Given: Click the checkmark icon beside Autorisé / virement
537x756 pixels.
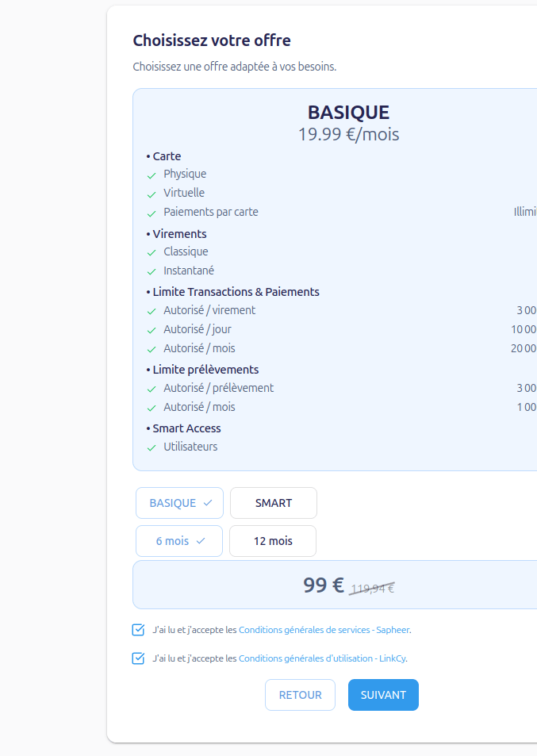Looking at the screenshot, I should [x=152, y=312].
